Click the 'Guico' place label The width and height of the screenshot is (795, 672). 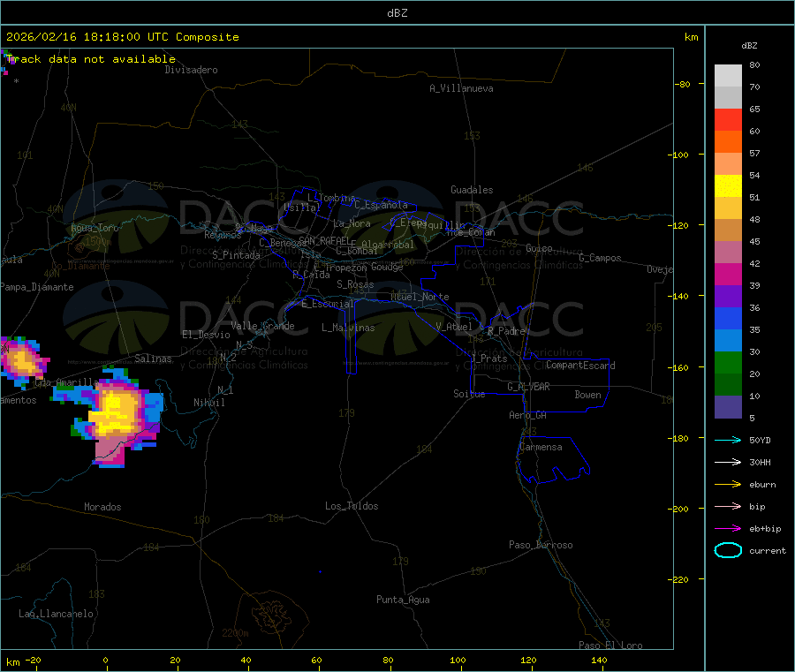pos(539,248)
